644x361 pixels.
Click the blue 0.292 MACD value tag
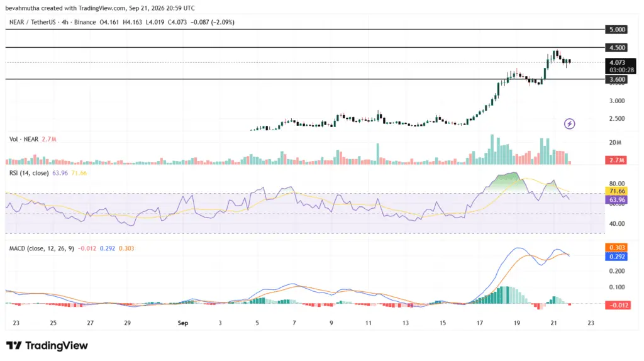pos(617,257)
